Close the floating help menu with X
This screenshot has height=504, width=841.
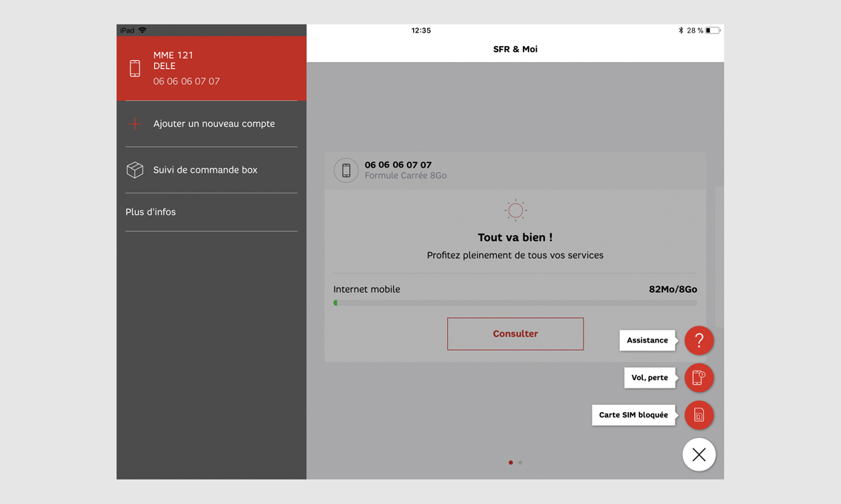coord(699,454)
